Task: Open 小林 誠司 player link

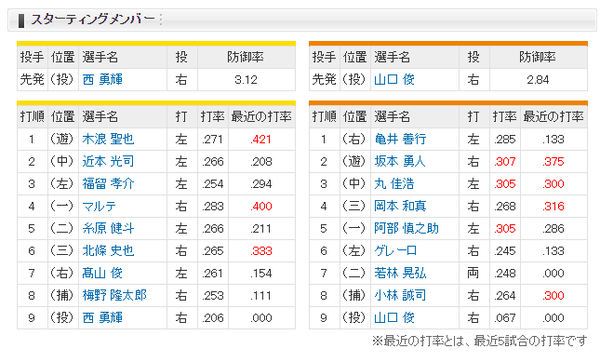Action: click(x=400, y=295)
